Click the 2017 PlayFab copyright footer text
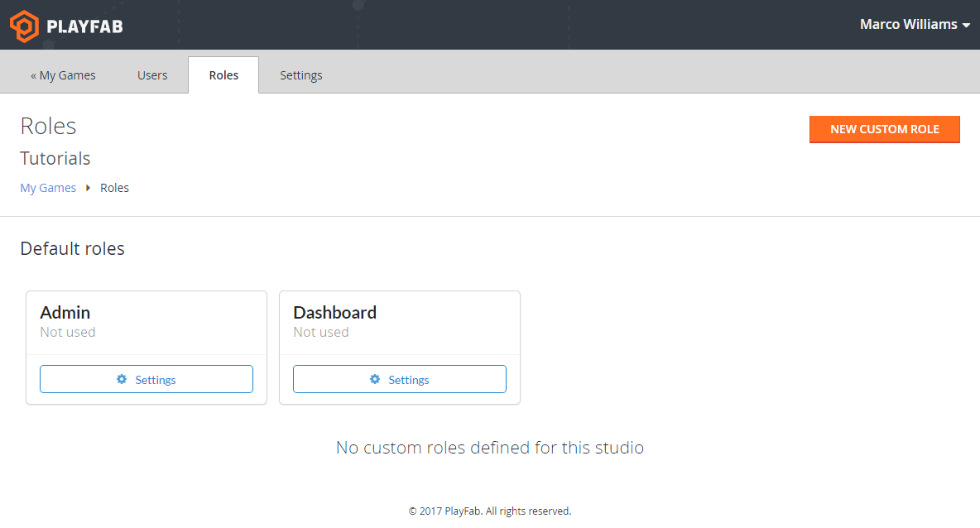Screen dimensions: 980x528 pos(490,511)
